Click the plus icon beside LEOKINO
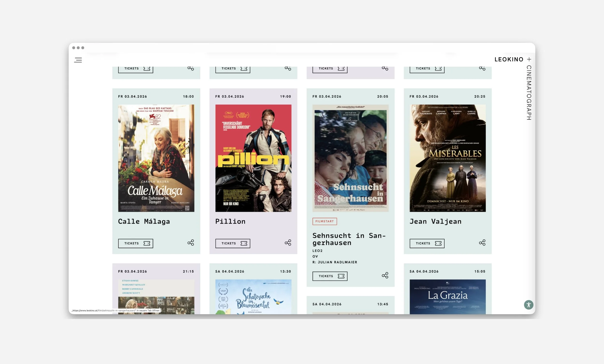Screen dimensions: 604x364 click(x=529, y=59)
